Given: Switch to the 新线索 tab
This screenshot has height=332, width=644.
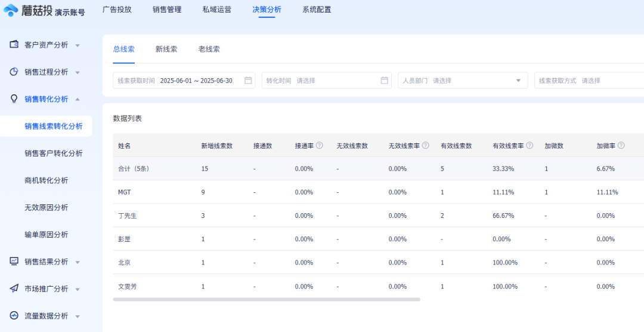Looking at the screenshot, I should [166, 49].
